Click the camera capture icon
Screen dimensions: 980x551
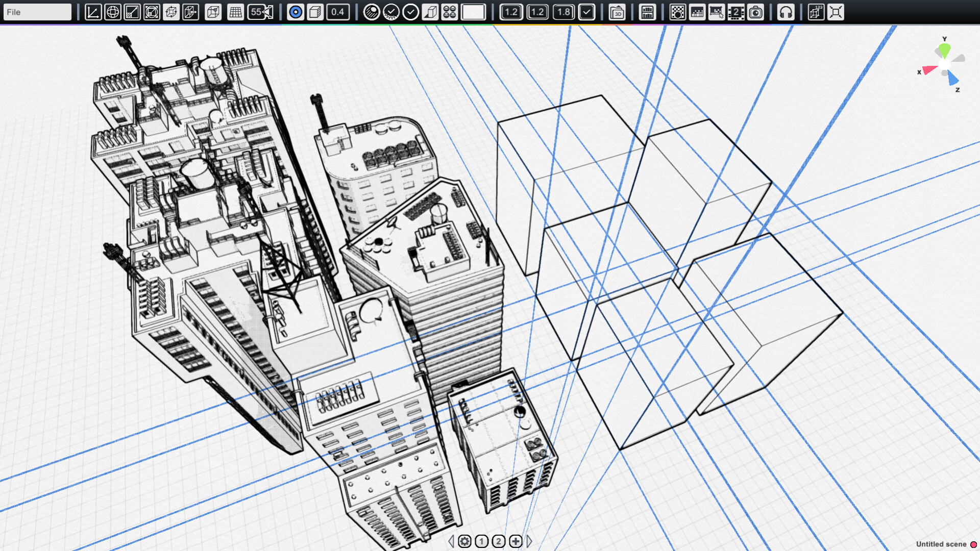[x=755, y=12]
